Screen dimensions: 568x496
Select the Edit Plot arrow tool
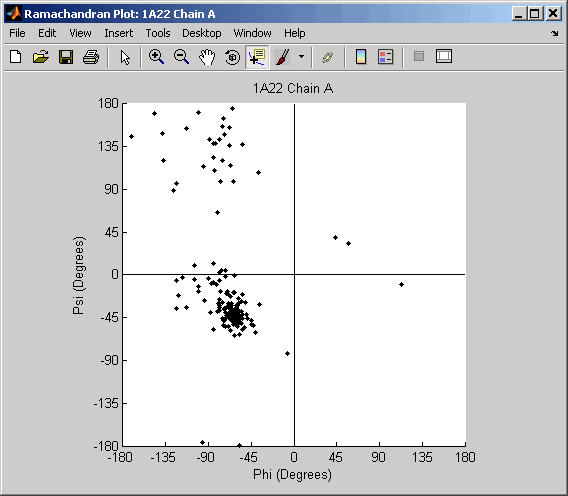tap(125, 57)
